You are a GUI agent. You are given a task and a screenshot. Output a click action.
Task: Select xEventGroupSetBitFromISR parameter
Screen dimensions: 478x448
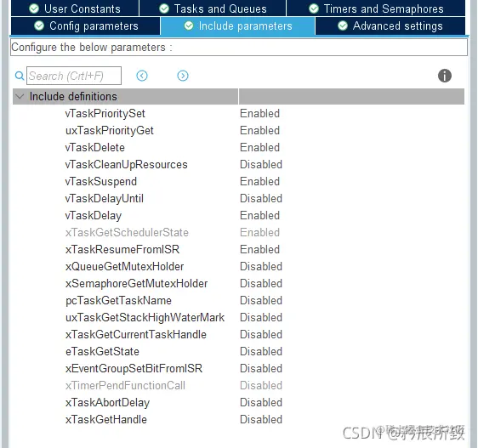(x=134, y=369)
